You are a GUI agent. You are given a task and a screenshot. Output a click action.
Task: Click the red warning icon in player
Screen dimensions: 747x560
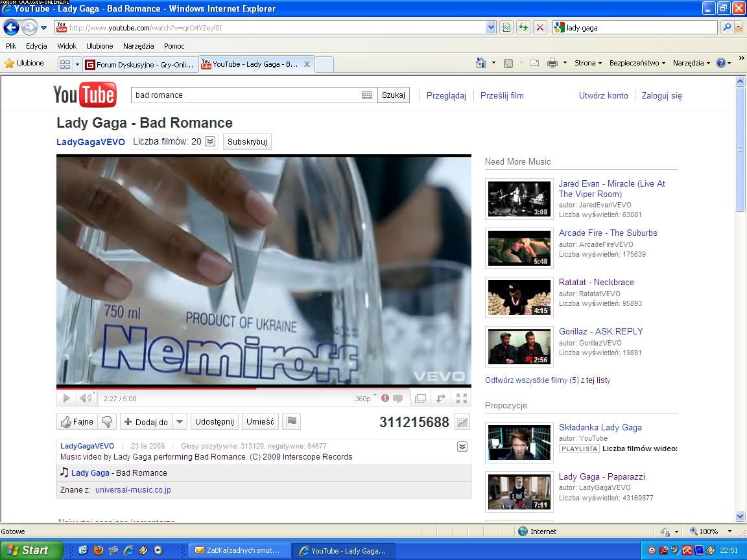coord(385,398)
